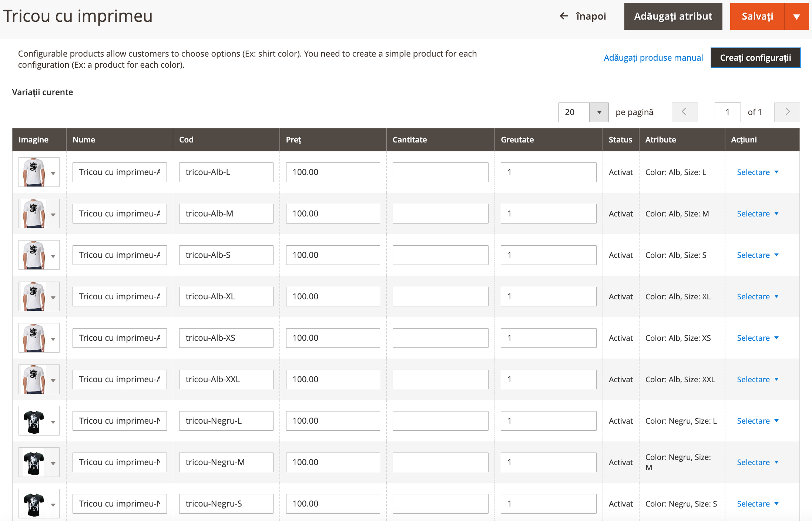Open the 20 per page dropdown
Screen dimensions: 812x521
coord(599,112)
